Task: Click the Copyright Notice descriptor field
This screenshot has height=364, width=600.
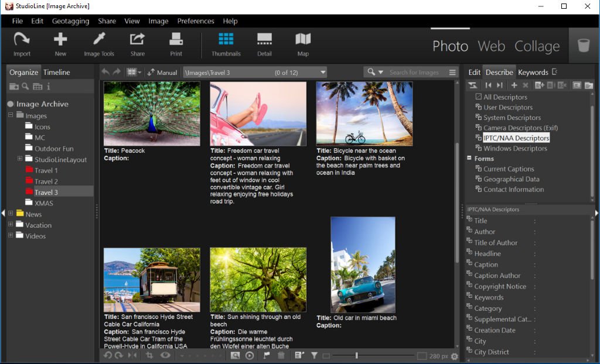Action: [500, 286]
